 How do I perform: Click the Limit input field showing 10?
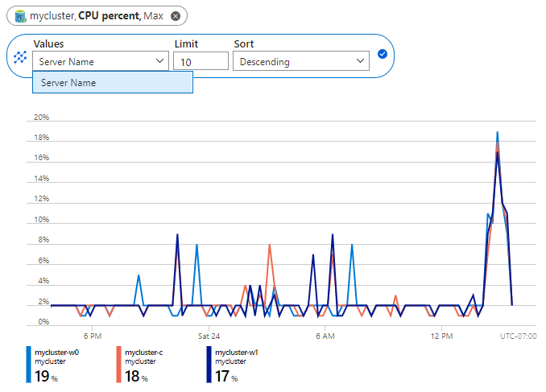tap(201, 61)
